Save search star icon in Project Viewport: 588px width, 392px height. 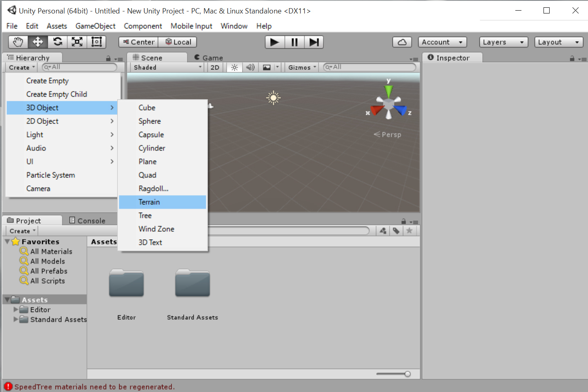[410, 231]
